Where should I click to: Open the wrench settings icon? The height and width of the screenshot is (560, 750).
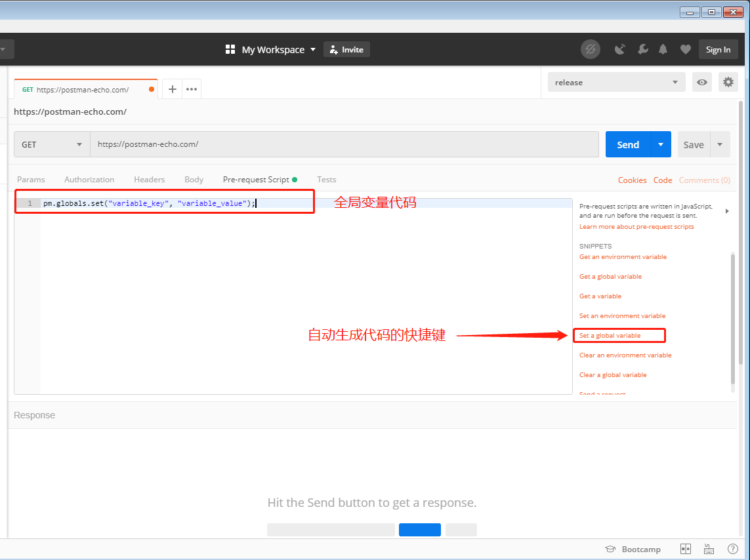pos(643,49)
